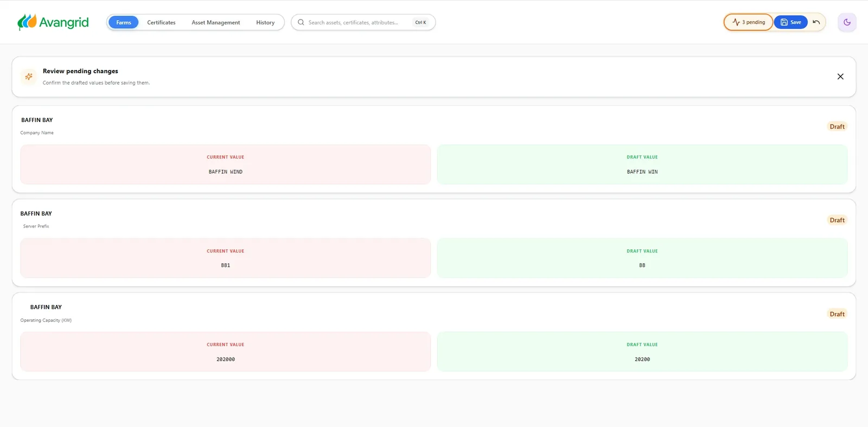This screenshot has height=427, width=868.
Task: Click the BAFFIN BAY title above Server Prefix
Action: (36, 214)
